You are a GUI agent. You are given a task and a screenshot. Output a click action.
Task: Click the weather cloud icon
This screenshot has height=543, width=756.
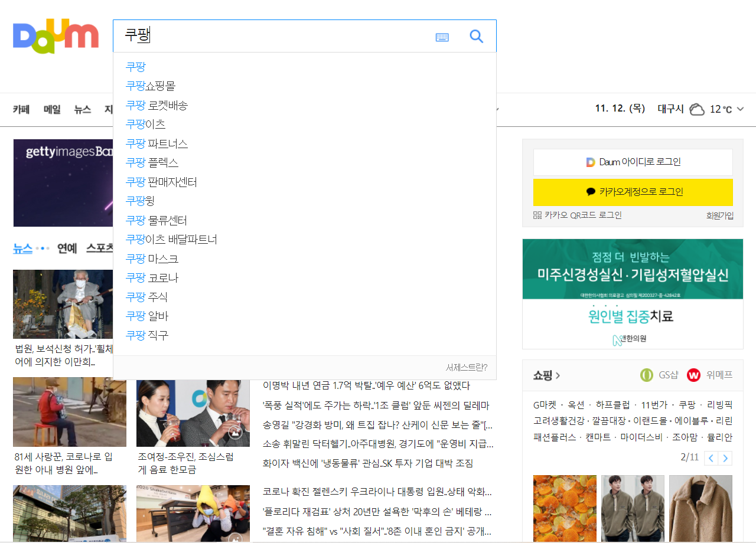(x=697, y=109)
